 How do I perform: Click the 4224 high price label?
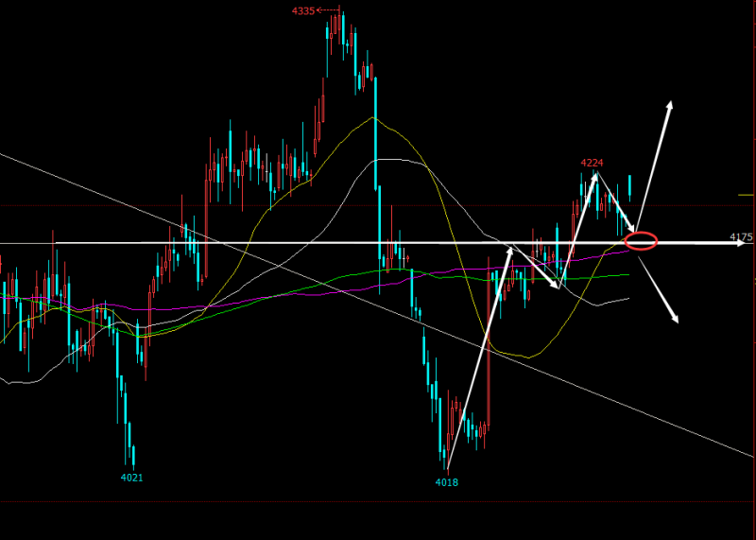pos(592,163)
